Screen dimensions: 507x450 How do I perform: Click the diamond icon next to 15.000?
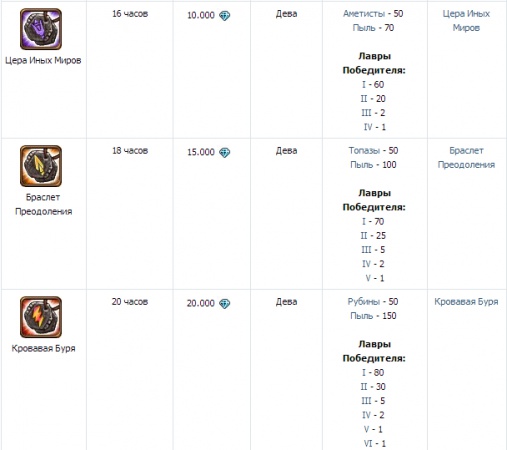coord(225,153)
